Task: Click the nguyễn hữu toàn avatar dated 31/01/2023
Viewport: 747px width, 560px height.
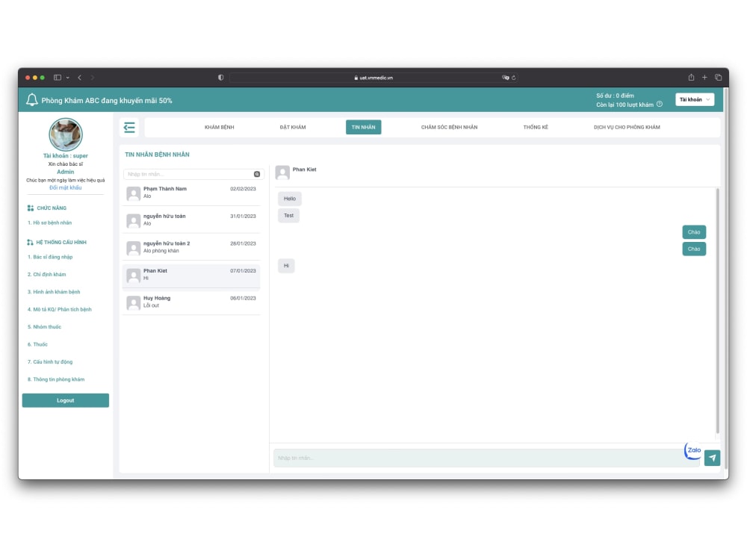Action: (134, 220)
